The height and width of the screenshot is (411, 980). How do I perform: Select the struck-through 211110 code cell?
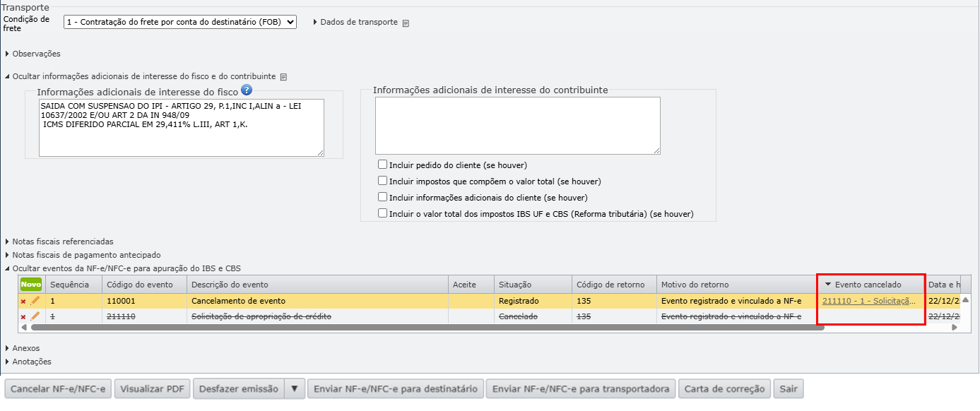click(x=144, y=316)
